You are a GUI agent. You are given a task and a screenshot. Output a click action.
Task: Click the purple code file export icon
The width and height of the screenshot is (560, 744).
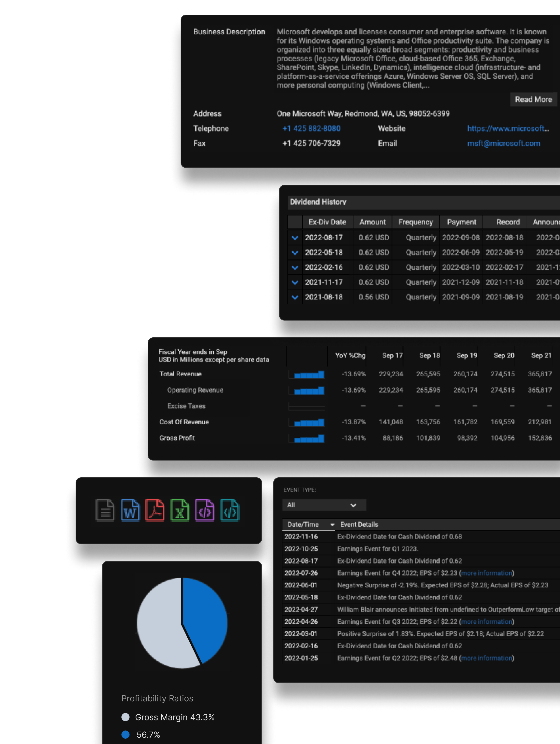click(x=204, y=510)
